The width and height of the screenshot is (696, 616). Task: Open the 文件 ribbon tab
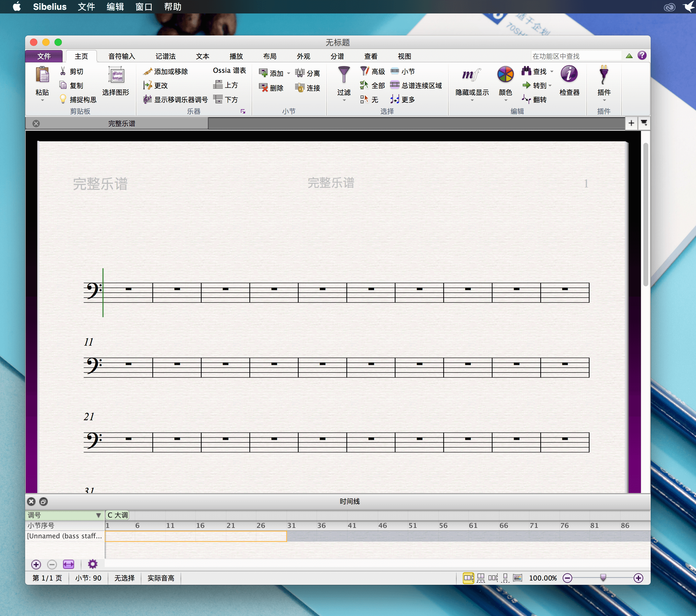click(44, 56)
